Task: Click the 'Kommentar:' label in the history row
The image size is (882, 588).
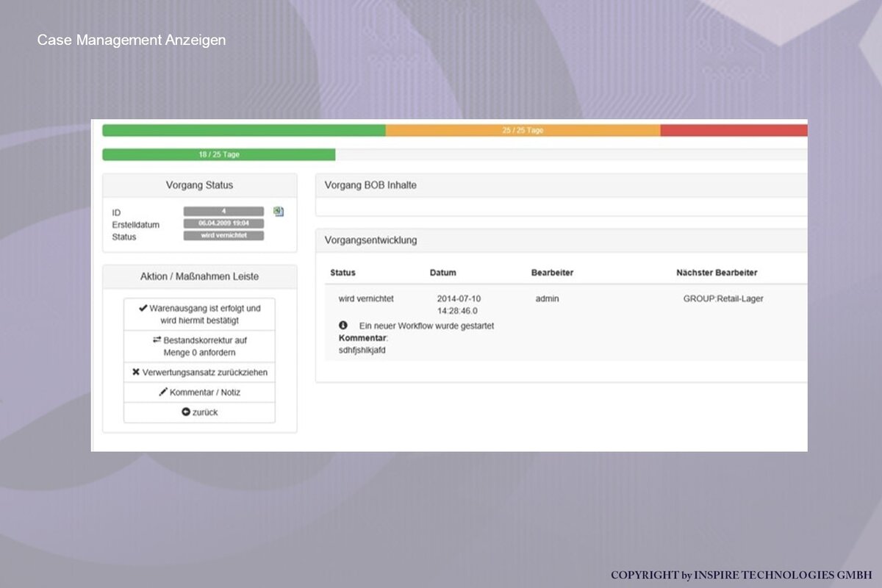Action: click(363, 337)
